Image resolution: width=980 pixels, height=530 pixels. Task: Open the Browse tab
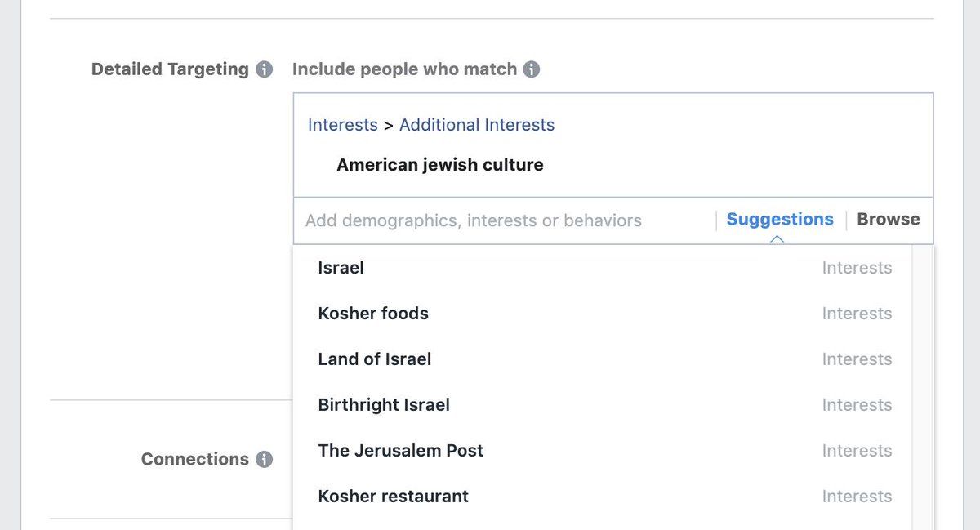(x=889, y=219)
